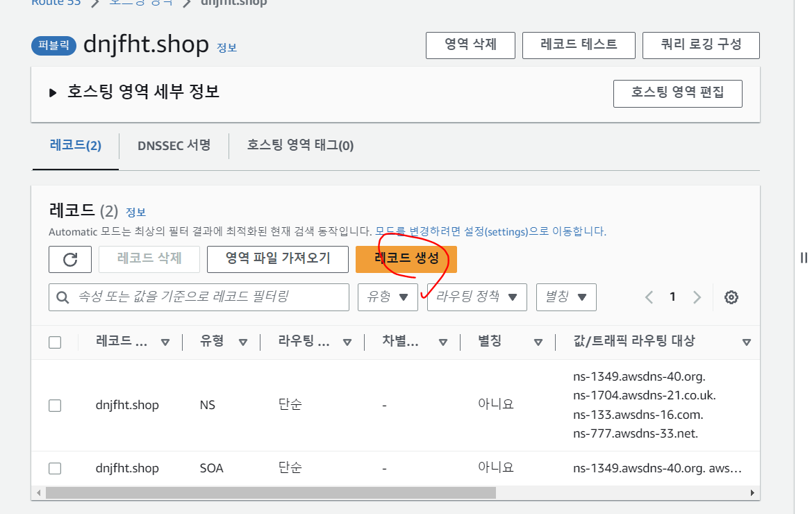Click 아니요 alias cell in SOA row
Screen dimensions: 812x514
click(495, 467)
